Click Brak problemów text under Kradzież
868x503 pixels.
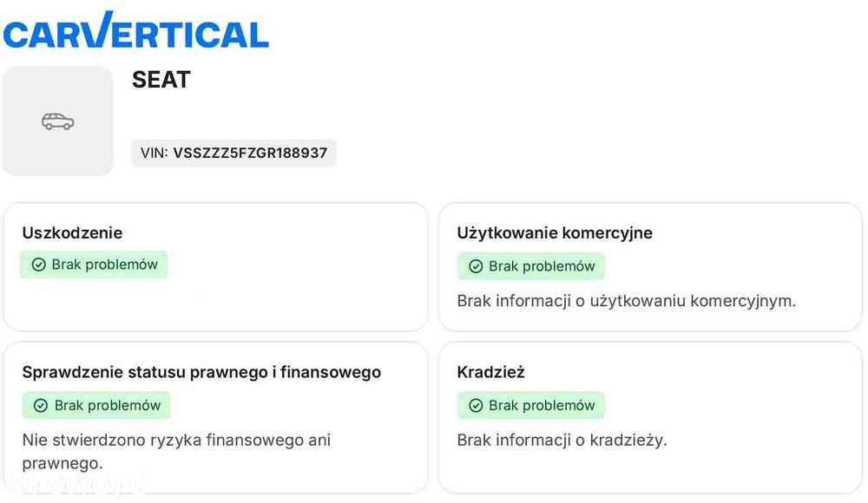coord(542,405)
